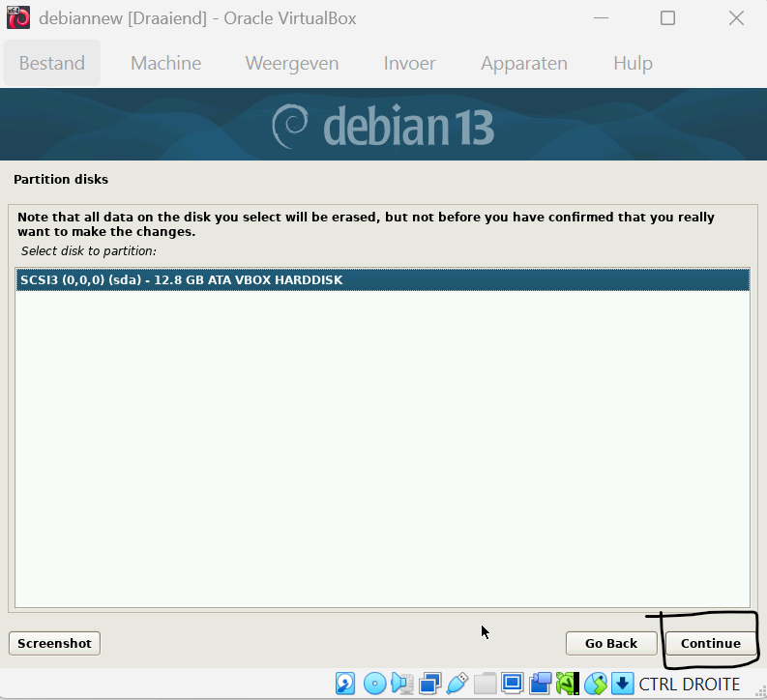Click the audio speaker and microphone icon
The width and height of the screenshot is (767, 700).
pos(402,684)
